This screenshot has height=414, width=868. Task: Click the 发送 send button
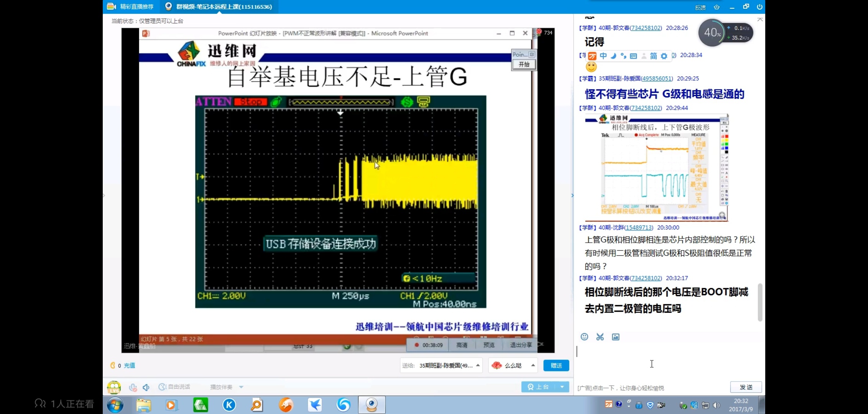[746, 387]
